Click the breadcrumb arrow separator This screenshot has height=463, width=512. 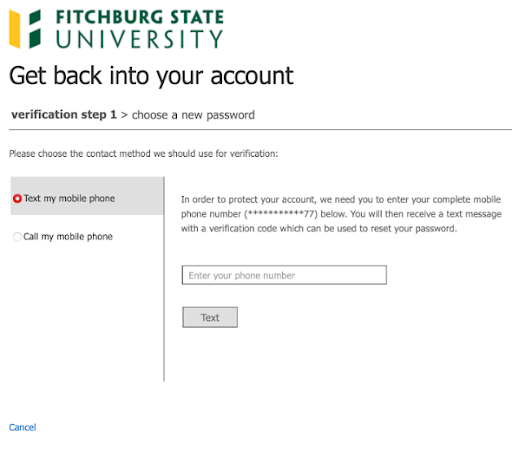click(124, 115)
